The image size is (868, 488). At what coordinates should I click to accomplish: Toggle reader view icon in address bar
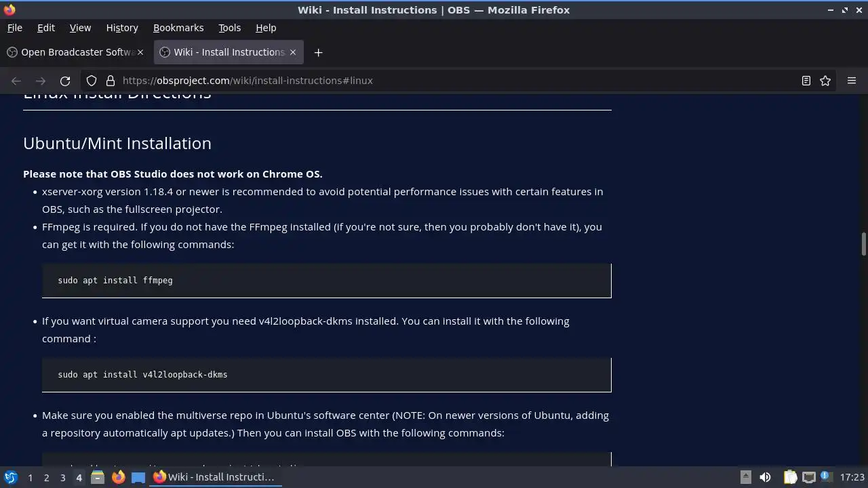coord(806,81)
